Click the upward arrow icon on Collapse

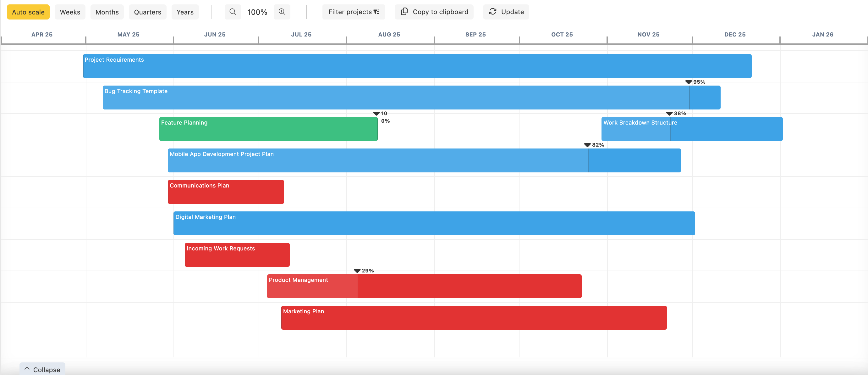(x=27, y=370)
